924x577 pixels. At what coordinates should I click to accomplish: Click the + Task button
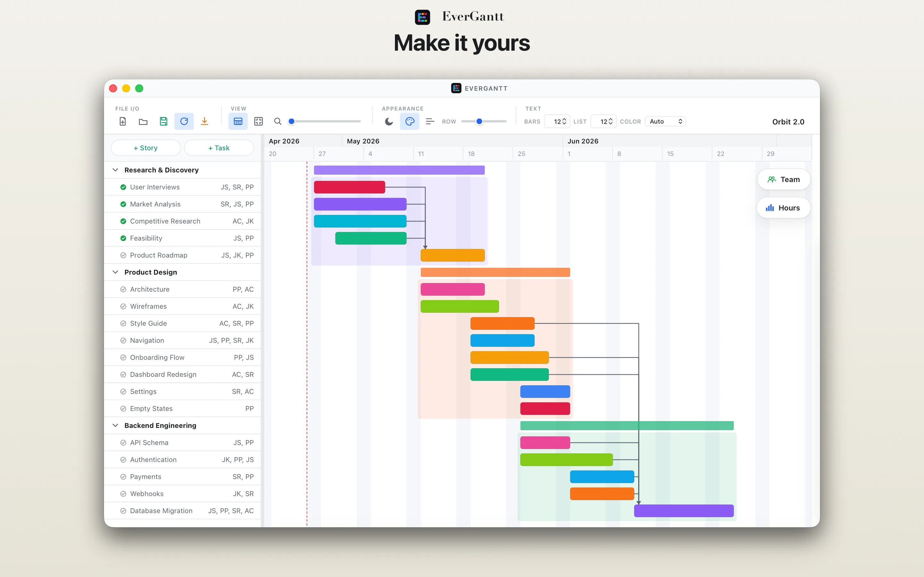point(219,148)
